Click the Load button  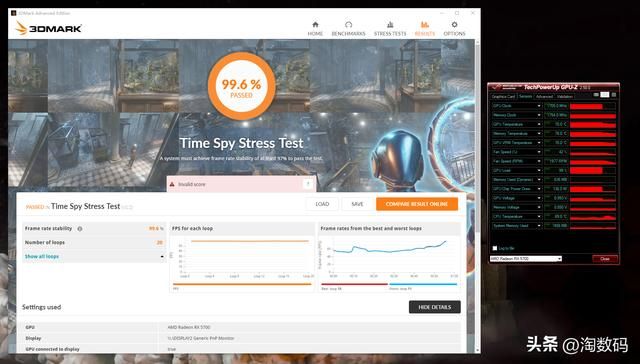[322, 204]
